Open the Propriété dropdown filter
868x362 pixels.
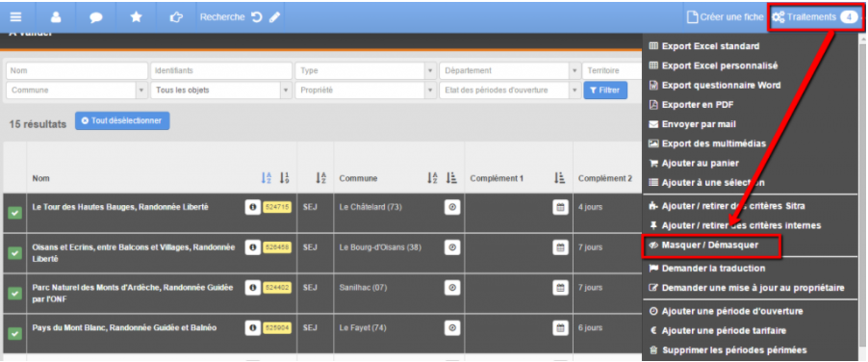coord(366,90)
